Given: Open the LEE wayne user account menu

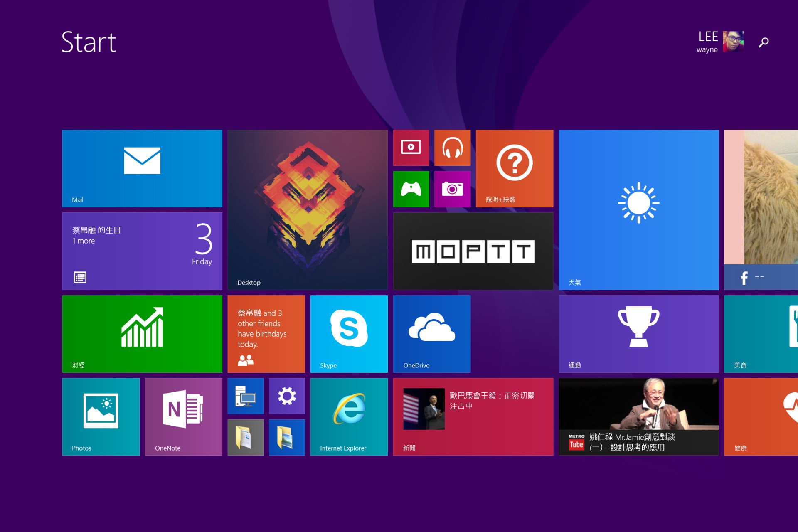Looking at the screenshot, I should [x=720, y=42].
